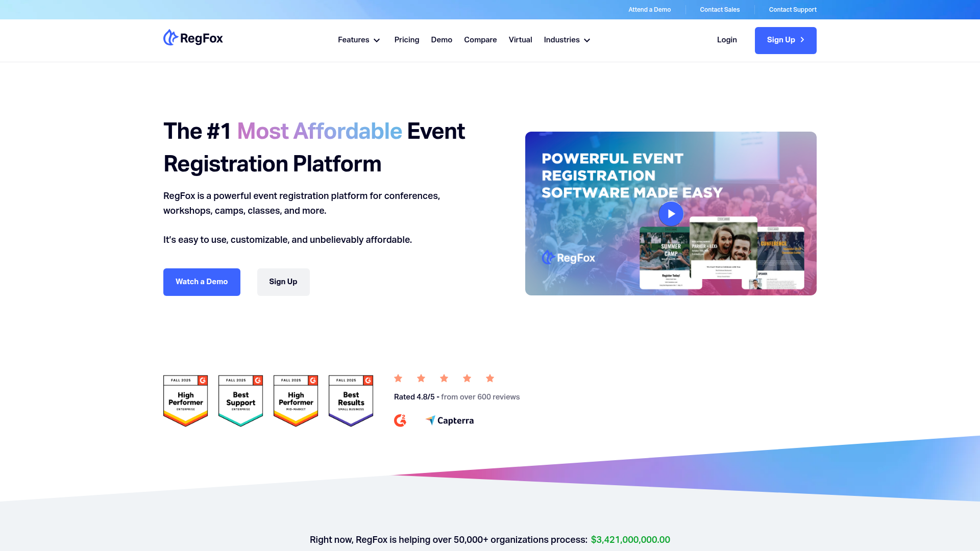Click the Best Support Enterprise badge
Viewport: 980px width, 551px height.
point(240,400)
